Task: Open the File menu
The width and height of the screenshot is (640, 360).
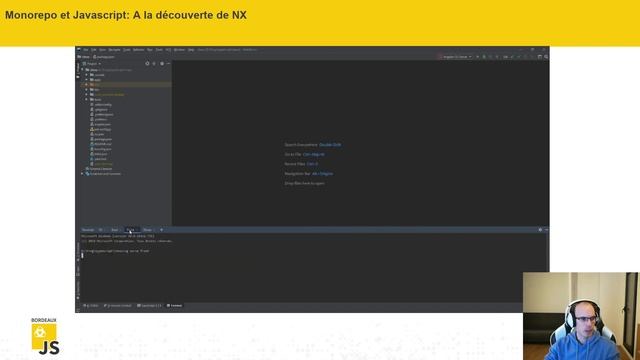Action: click(86, 50)
